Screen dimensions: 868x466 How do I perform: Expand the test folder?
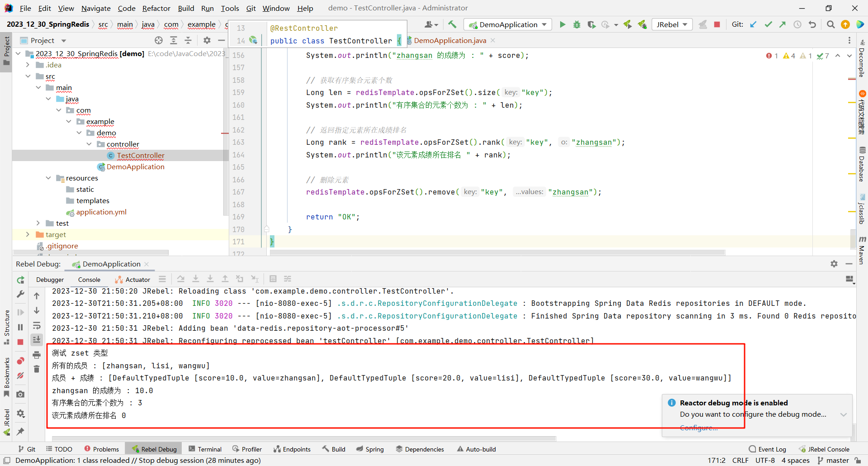point(38,223)
